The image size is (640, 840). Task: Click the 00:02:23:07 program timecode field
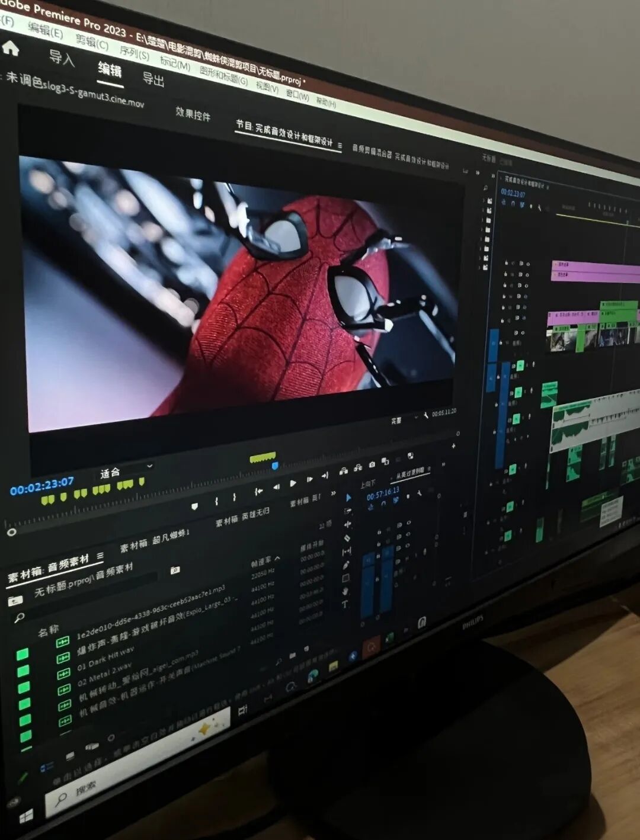(x=42, y=487)
